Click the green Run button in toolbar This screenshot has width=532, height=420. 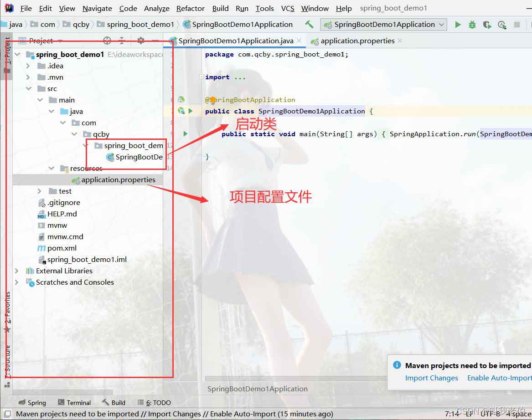[458, 25]
